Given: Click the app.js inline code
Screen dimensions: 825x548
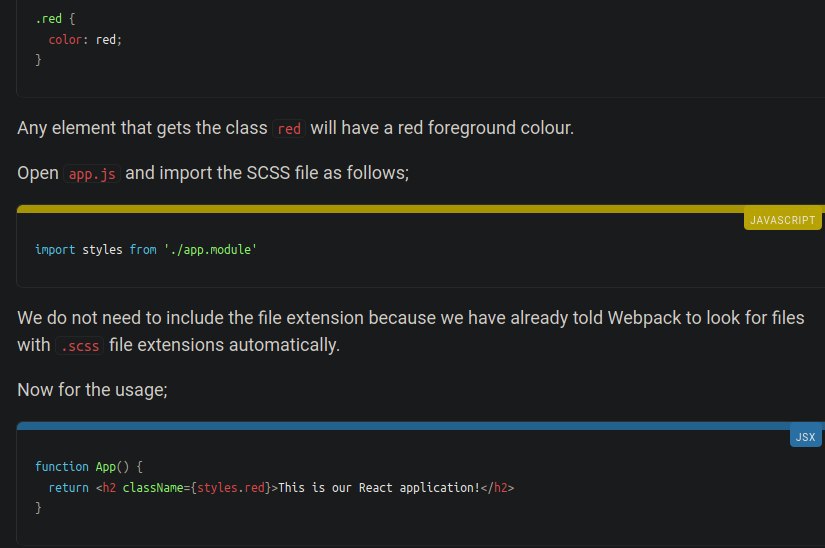Looking at the screenshot, I should point(92,174).
